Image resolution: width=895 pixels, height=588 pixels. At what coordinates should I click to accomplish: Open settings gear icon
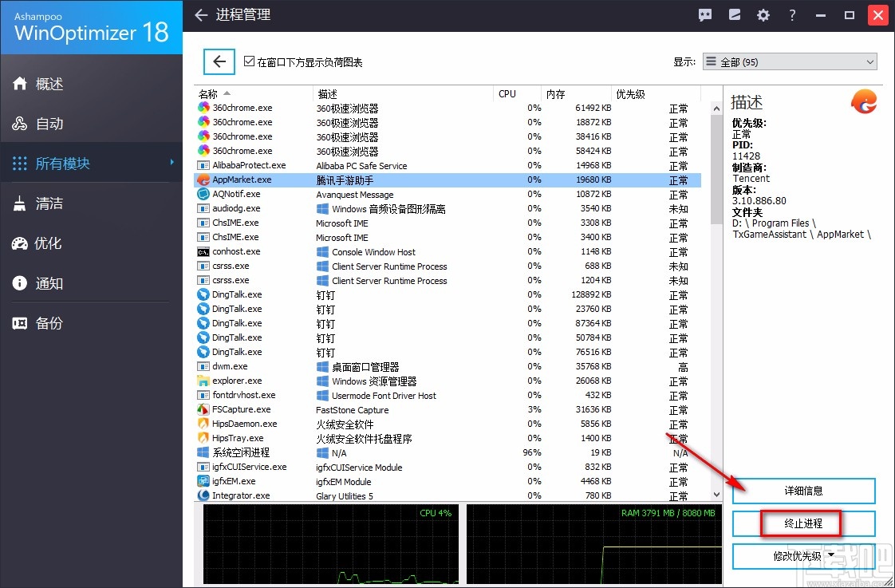point(763,15)
